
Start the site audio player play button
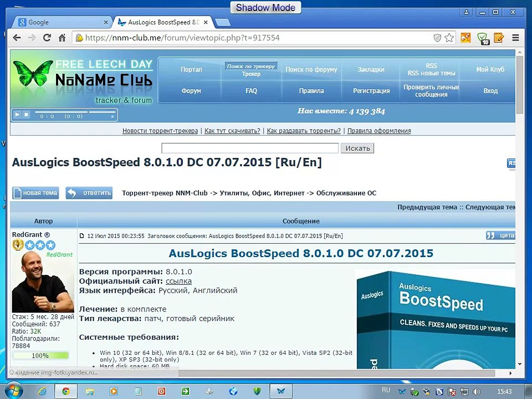tap(17, 115)
